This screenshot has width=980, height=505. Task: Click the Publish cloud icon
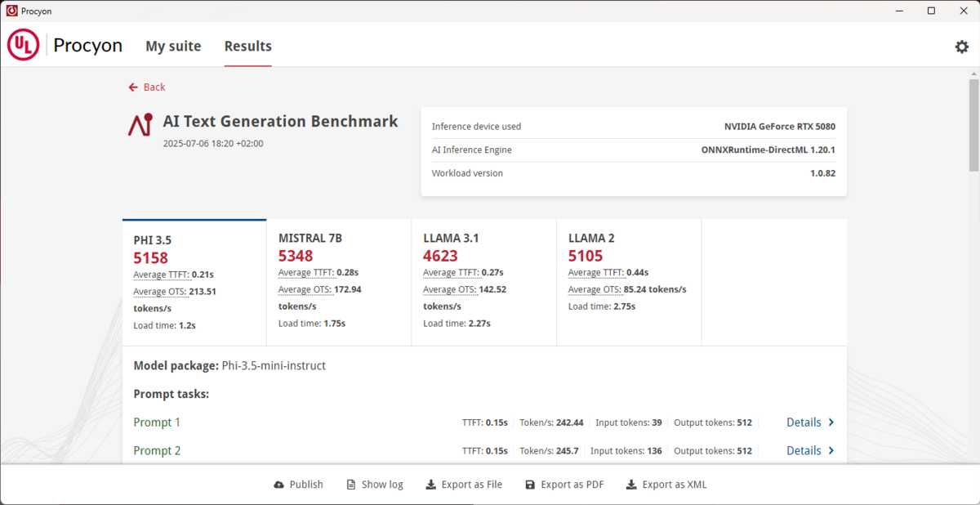coord(279,485)
